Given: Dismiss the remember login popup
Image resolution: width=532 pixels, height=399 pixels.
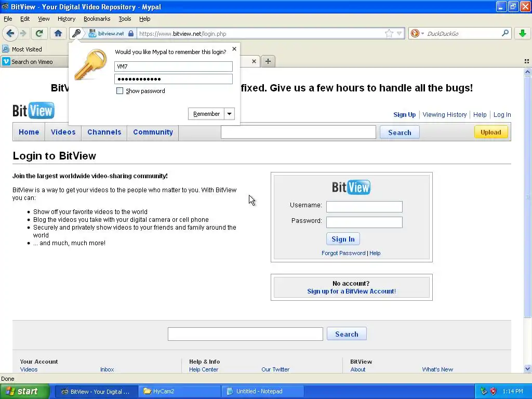Looking at the screenshot, I should [x=234, y=49].
